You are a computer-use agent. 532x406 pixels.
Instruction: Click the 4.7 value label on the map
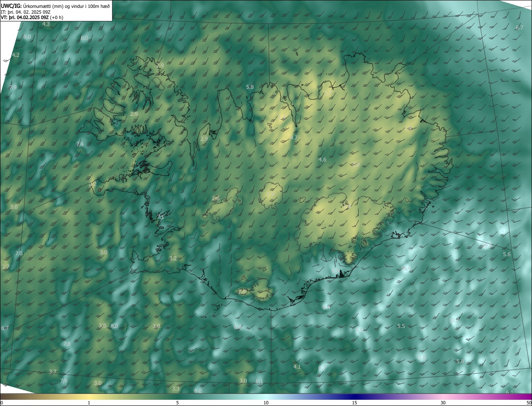pos(294,137)
